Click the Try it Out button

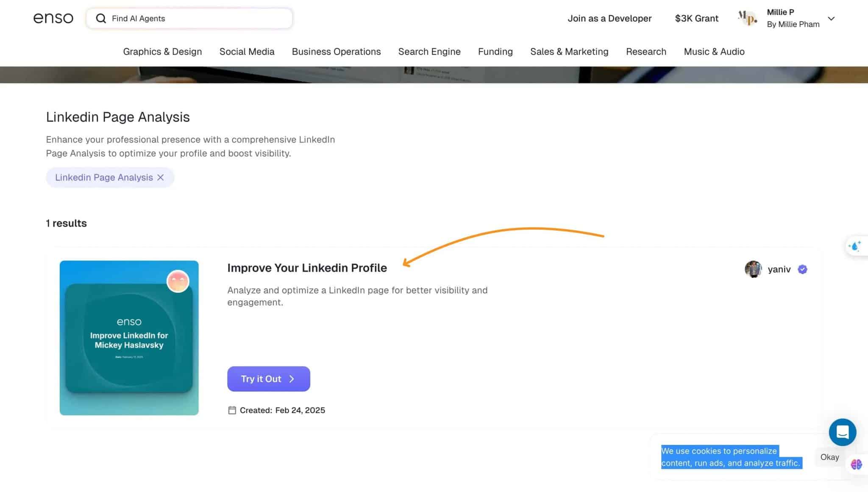coord(268,378)
